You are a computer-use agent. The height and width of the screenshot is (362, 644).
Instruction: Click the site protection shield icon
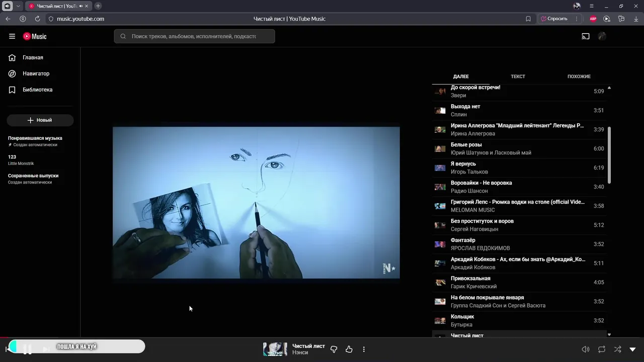51,19
